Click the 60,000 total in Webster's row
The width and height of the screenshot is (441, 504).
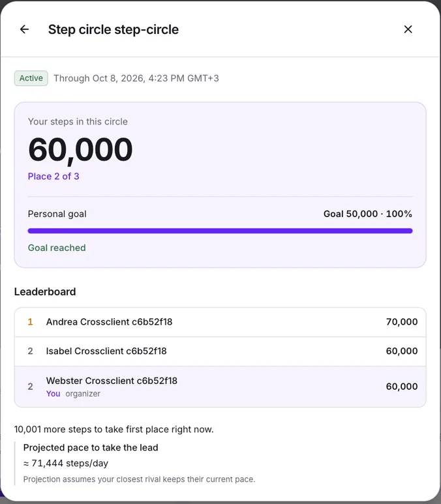402,387
